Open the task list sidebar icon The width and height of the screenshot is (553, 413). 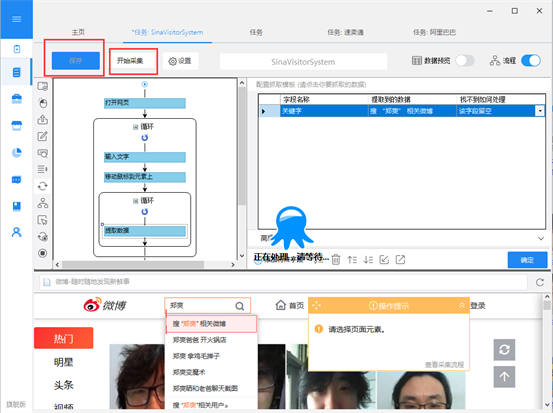(17, 72)
